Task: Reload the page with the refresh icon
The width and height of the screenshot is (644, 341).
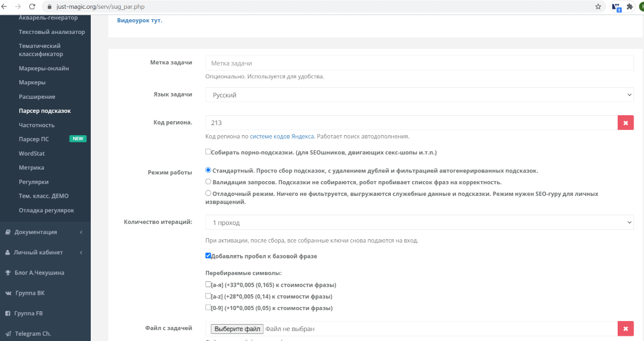Action: coord(32,6)
